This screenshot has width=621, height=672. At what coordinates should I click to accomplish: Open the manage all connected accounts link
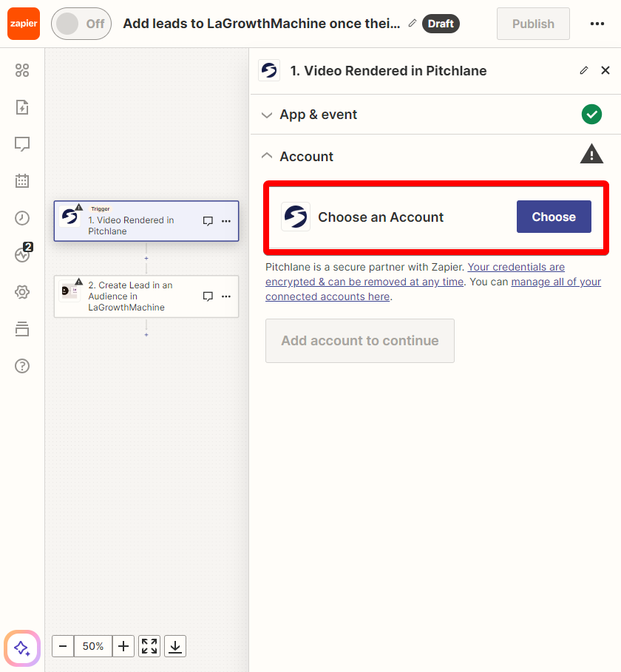click(433, 289)
